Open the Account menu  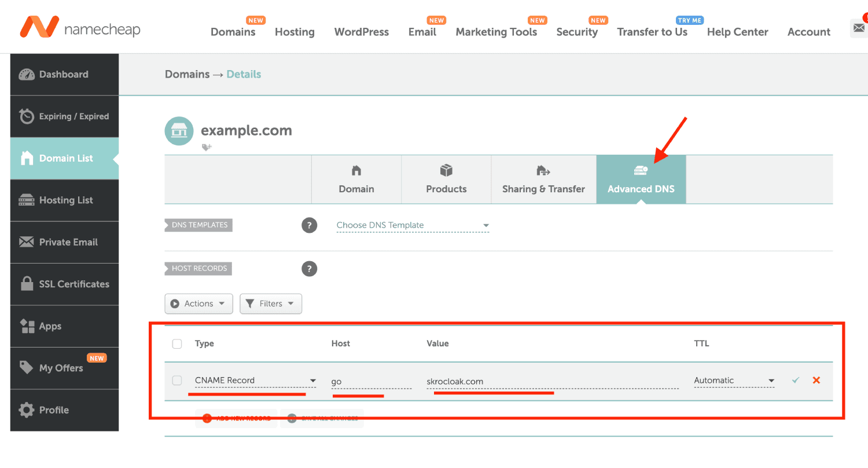(x=809, y=32)
